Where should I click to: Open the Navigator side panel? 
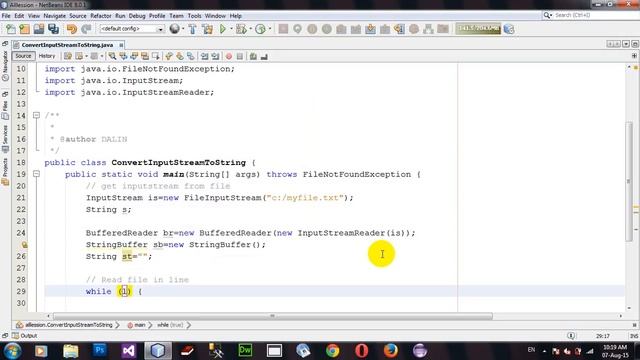(x=5, y=67)
